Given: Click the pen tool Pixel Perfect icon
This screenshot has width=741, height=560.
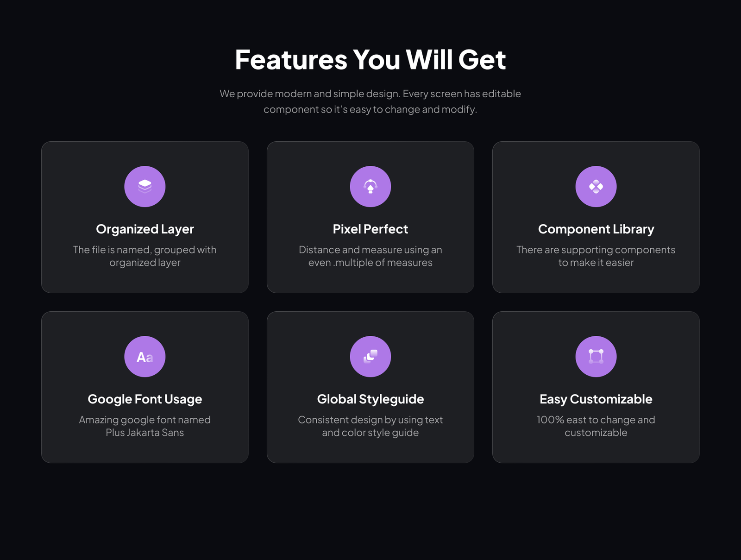Looking at the screenshot, I should (x=370, y=186).
